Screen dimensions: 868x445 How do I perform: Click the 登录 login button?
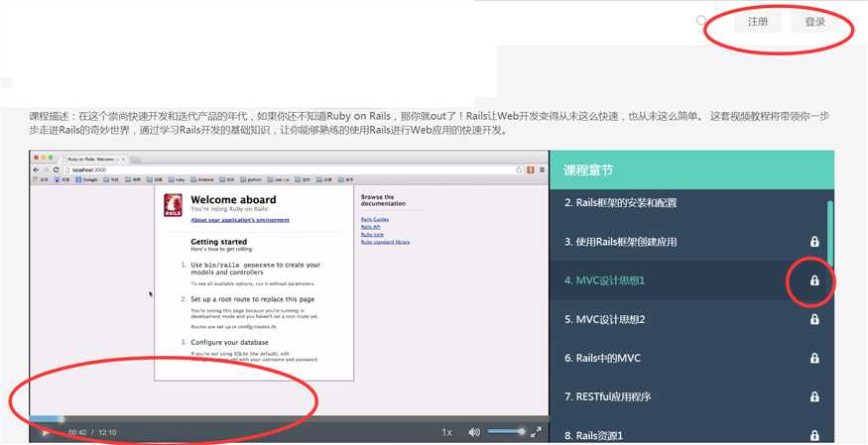coord(814,22)
